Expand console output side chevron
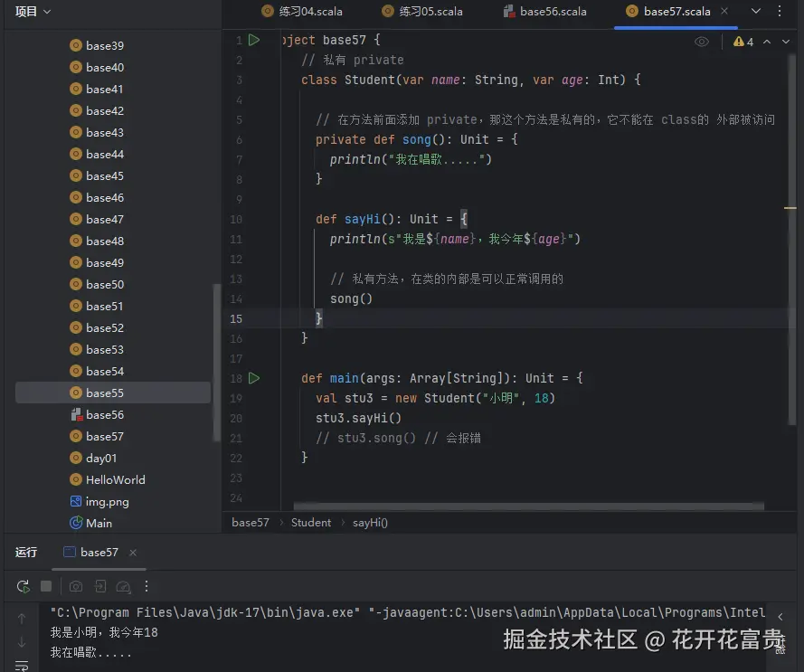This screenshot has width=804, height=672. tap(780, 617)
